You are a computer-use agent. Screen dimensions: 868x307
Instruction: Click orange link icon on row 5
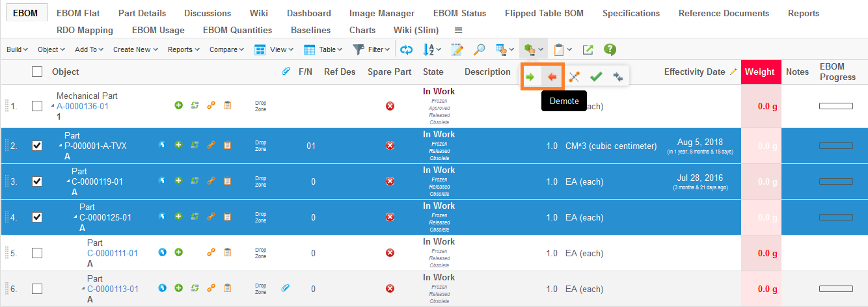click(x=211, y=252)
